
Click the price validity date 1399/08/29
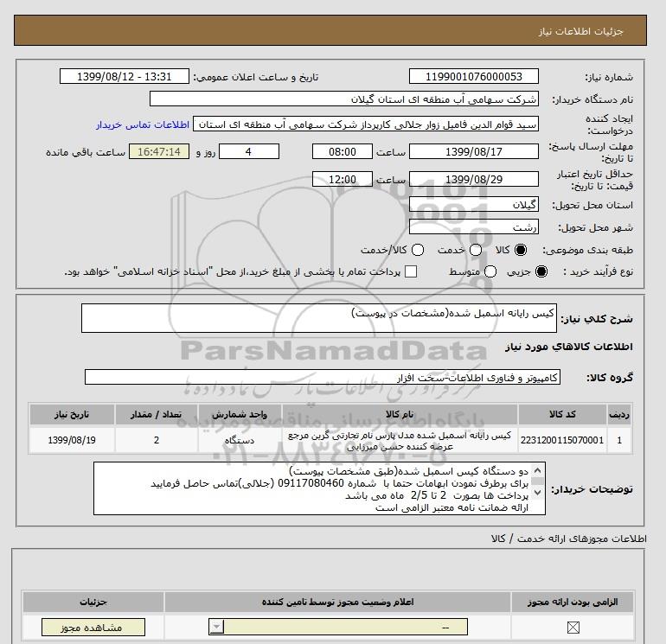pos(474,179)
